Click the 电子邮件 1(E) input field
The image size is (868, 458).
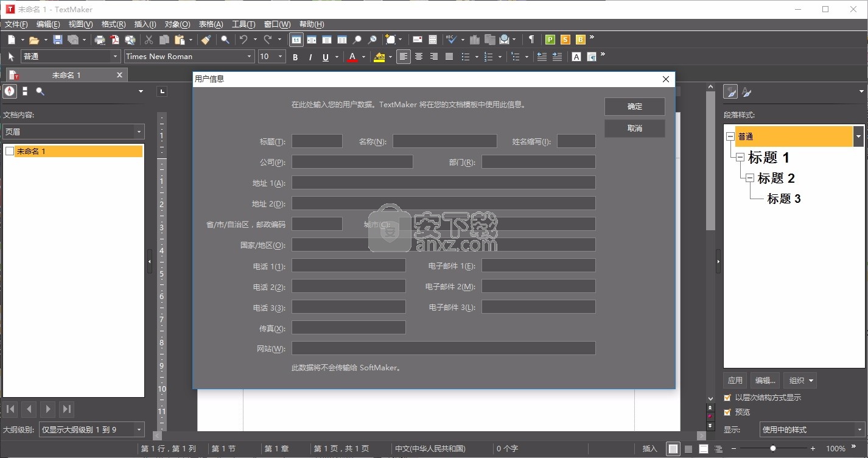pyautogui.click(x=539, y=266)
